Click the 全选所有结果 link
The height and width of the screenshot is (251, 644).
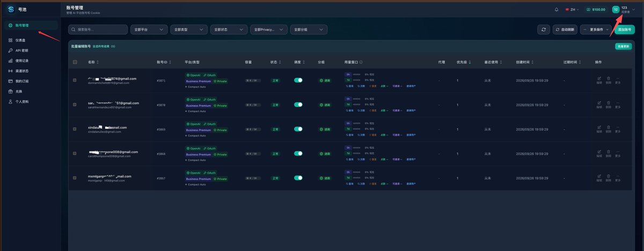(x=104, y=47)
